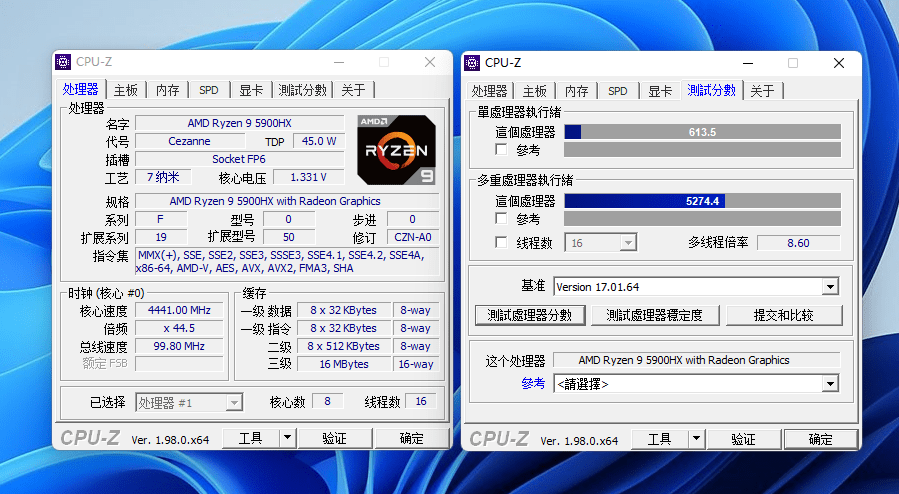This screenshot has width=899, height=494.
Task: Switch to 主板 tab in left window
Action: [126, 91]
